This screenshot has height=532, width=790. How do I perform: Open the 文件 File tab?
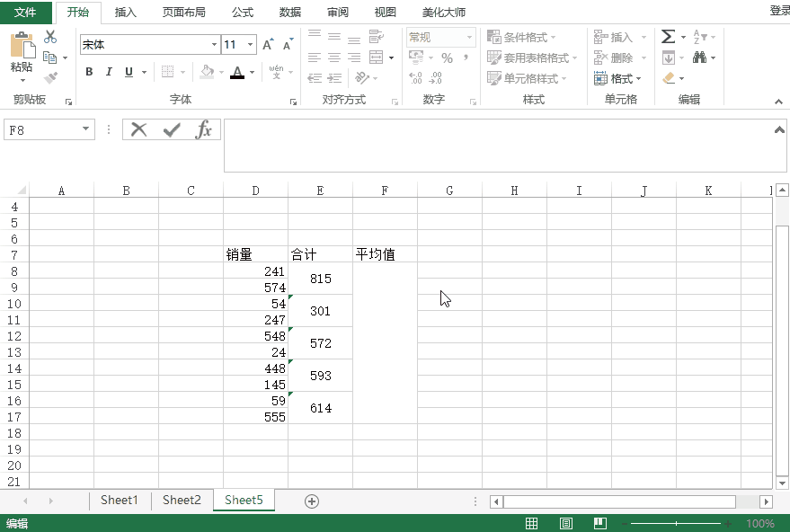(25, 12)
